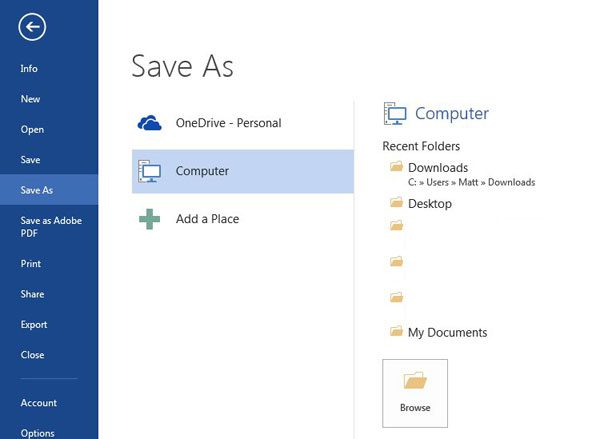This screenshot has height=439, width=600.
Task: Click the Browse button
Action: (x=415, y=393)
